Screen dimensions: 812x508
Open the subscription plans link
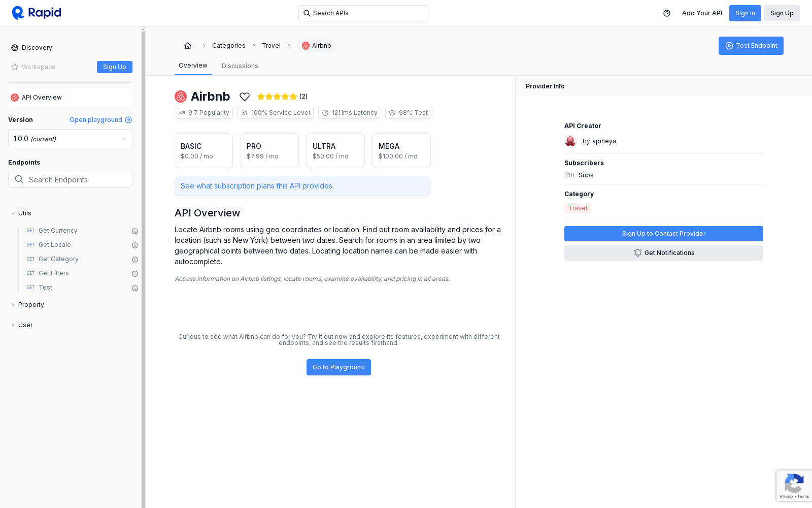point(302,186)
